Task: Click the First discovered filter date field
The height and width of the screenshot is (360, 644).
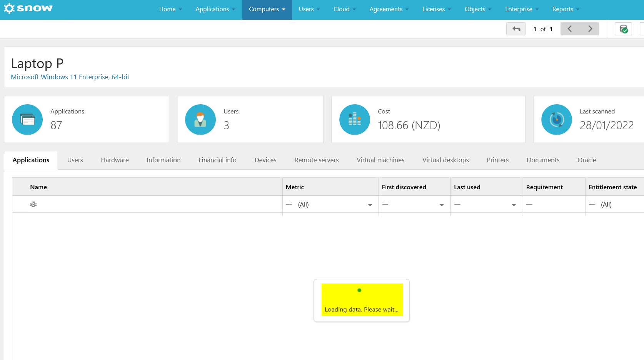Action: (413, 204)
